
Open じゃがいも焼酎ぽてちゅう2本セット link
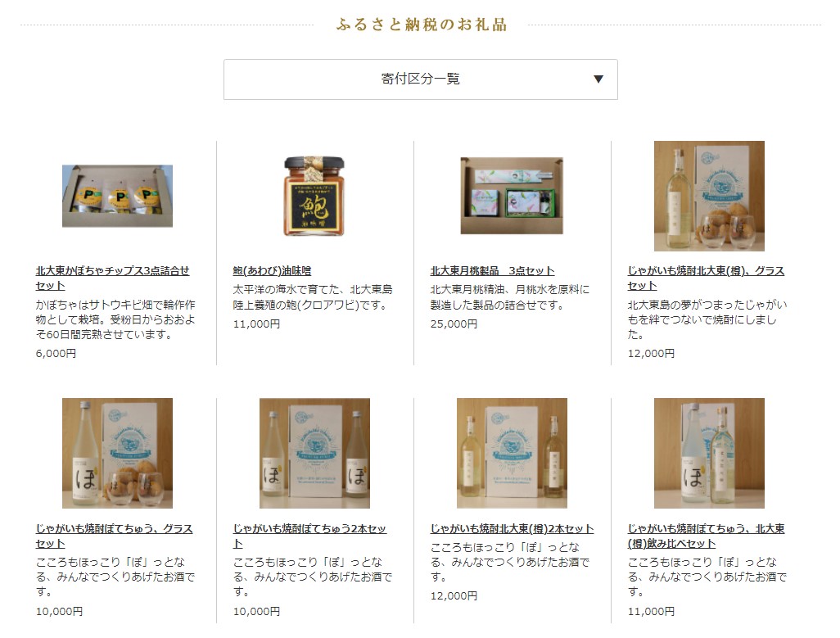click(309, 536)
